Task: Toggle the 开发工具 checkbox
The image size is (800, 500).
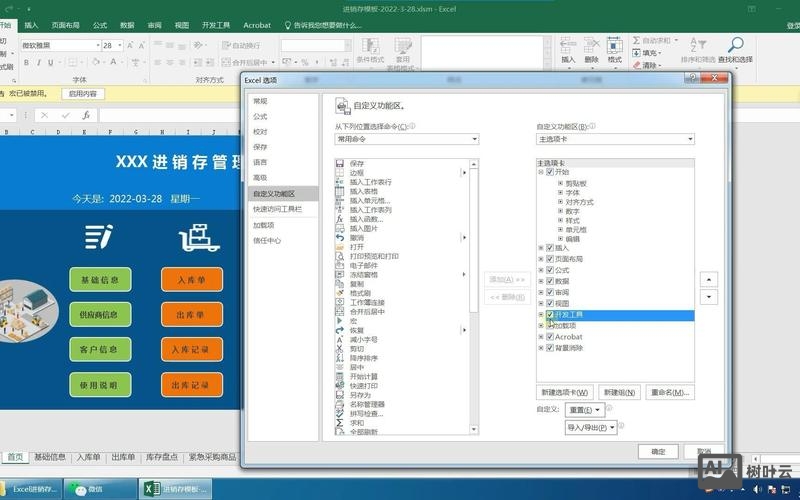Action: click(x=550, y=315)
